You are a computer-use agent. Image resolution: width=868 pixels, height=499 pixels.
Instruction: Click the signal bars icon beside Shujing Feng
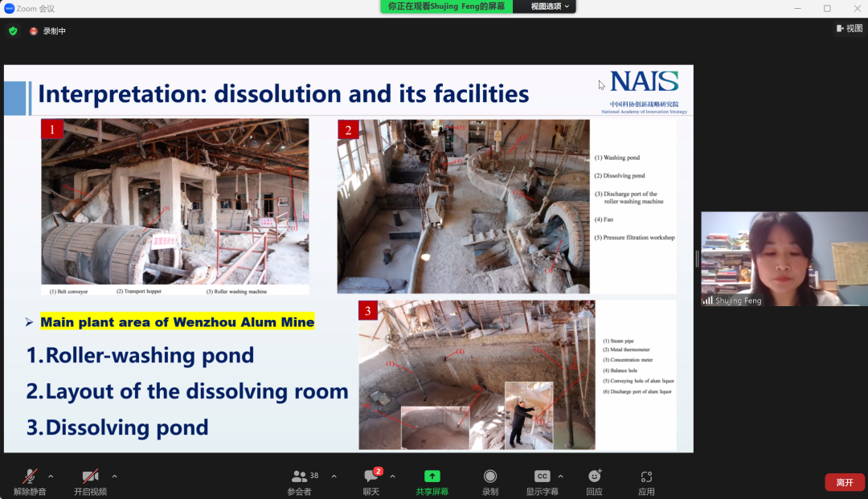click(x=707, y=301)
